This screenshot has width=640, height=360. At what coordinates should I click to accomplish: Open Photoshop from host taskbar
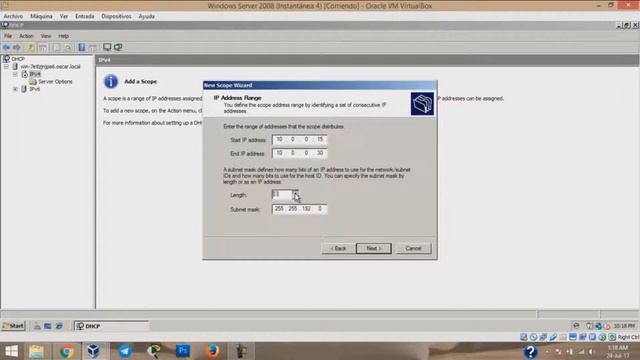(x=183, y=351)
